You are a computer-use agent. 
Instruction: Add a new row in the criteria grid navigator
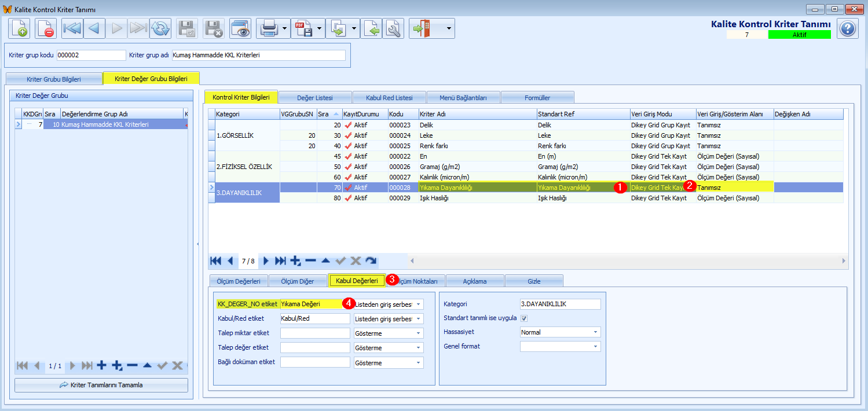pyautogui.click(x=296, y=261)
